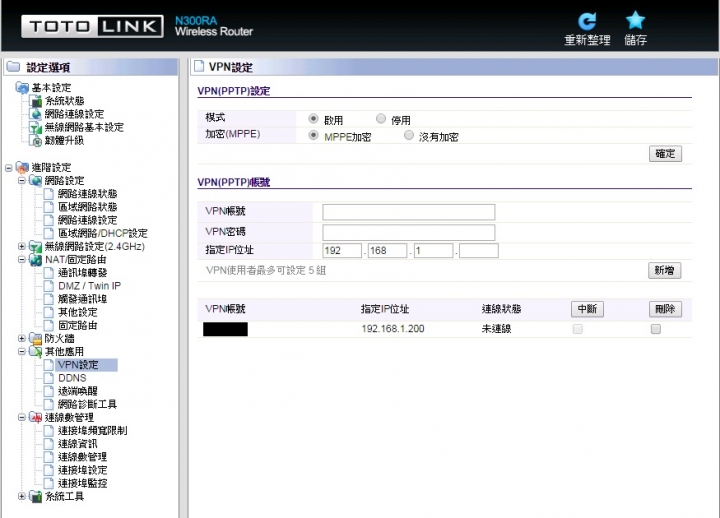The image size is (720, 518).
Task: Click the 設定選項 panel header icon
Action: [x=13, y=67]
